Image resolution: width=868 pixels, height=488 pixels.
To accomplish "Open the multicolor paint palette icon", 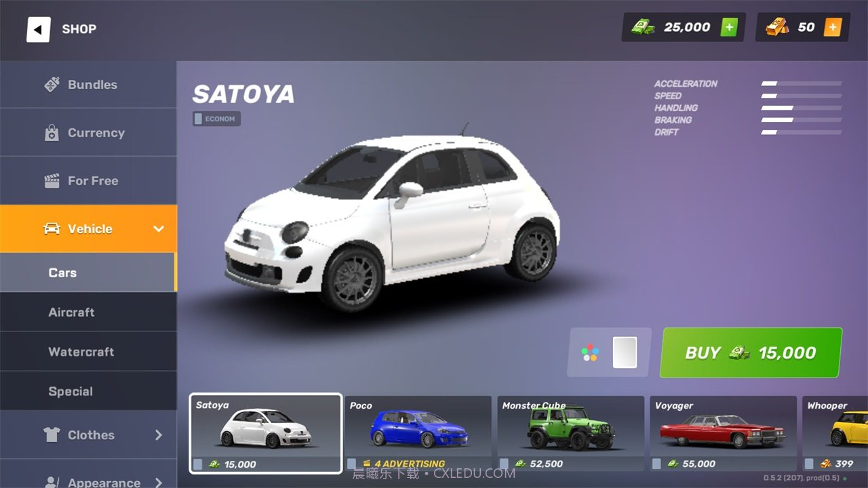I will (x=590, y=352).
